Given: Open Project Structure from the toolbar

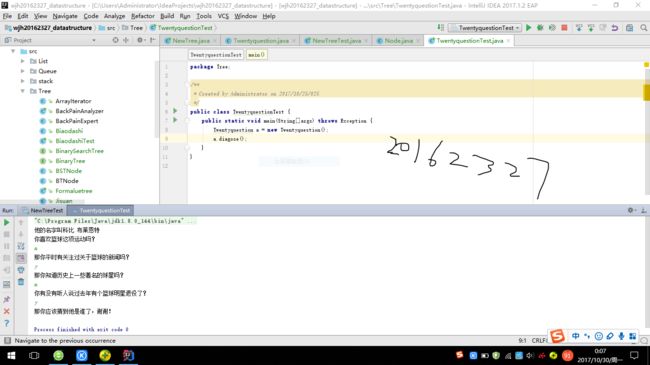Looking at the screenshot, I should click(x=629, y=28).
